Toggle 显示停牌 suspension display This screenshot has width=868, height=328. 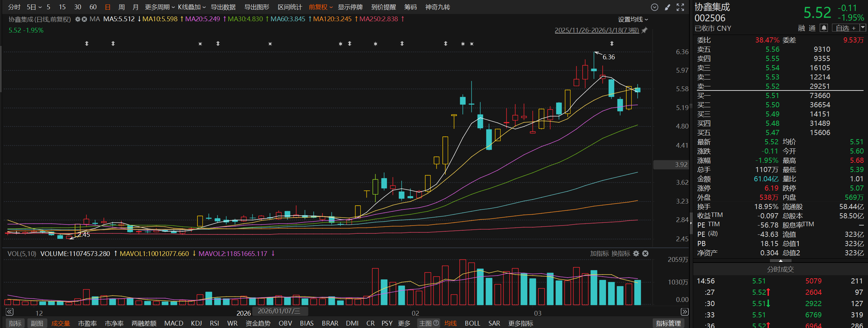pyautogui.click(x=350, y=7)
